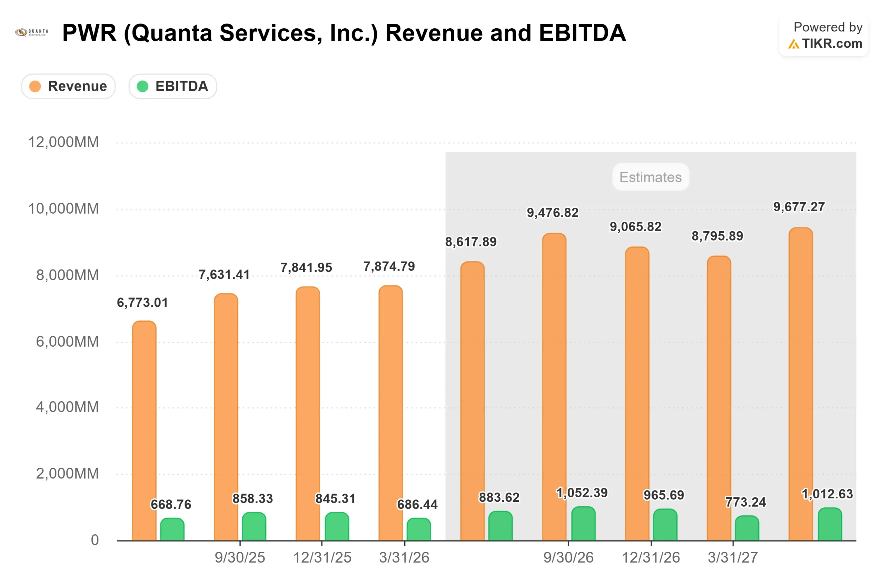The height and width of the screenshot is (588, 883).
Task: Click the 9,065.82 revenue value label
Action: pos(636,227)
